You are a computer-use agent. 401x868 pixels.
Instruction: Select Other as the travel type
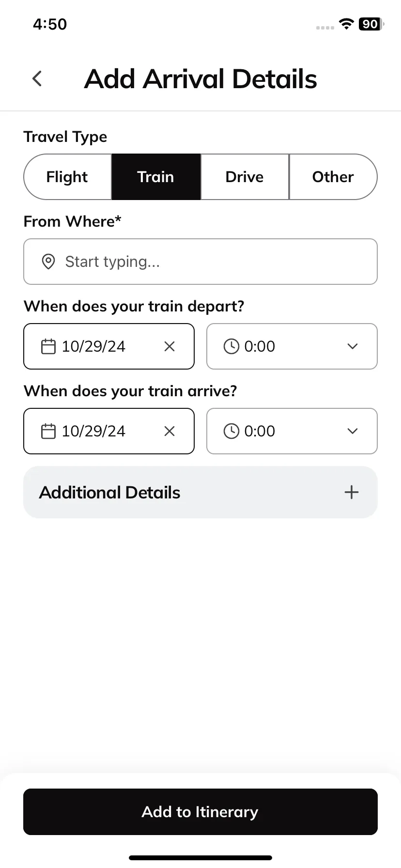point(333,177)
